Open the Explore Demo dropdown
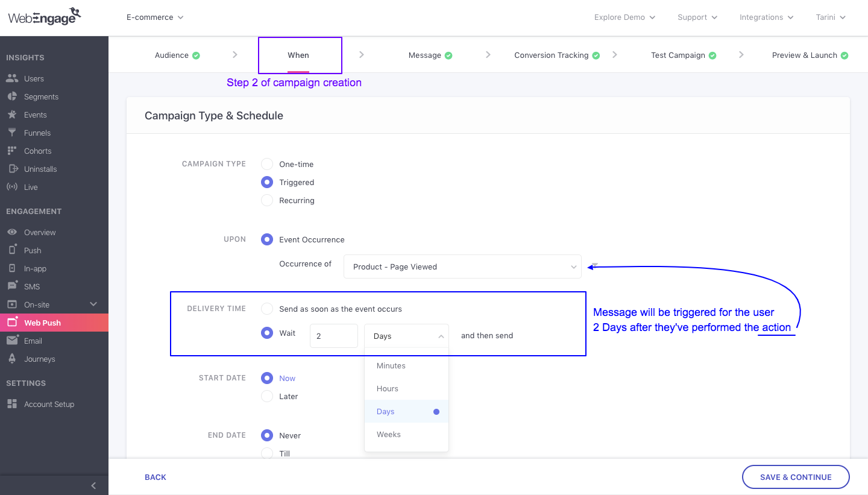The width and height of the screenshot is (868, 495). pos(624,17)
